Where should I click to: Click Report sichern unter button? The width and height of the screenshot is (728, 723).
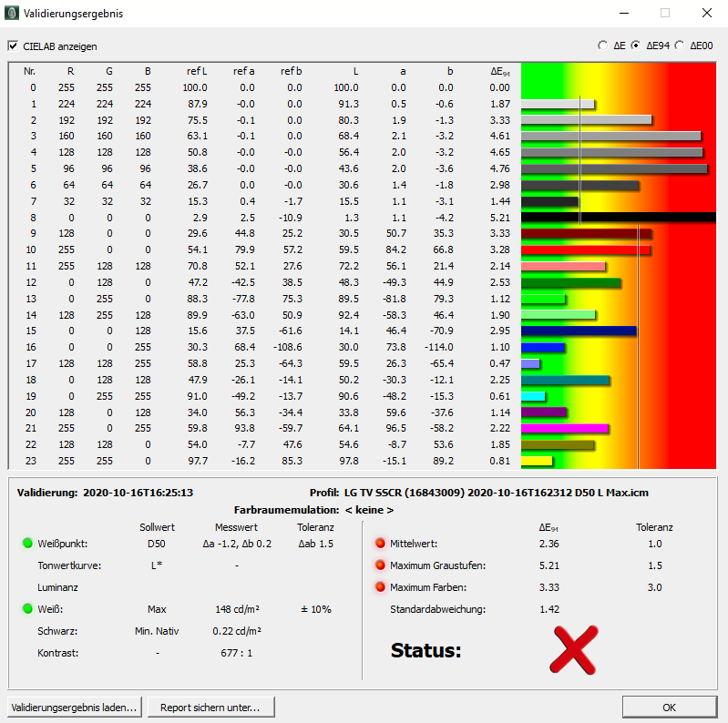[x=210, y=708]
